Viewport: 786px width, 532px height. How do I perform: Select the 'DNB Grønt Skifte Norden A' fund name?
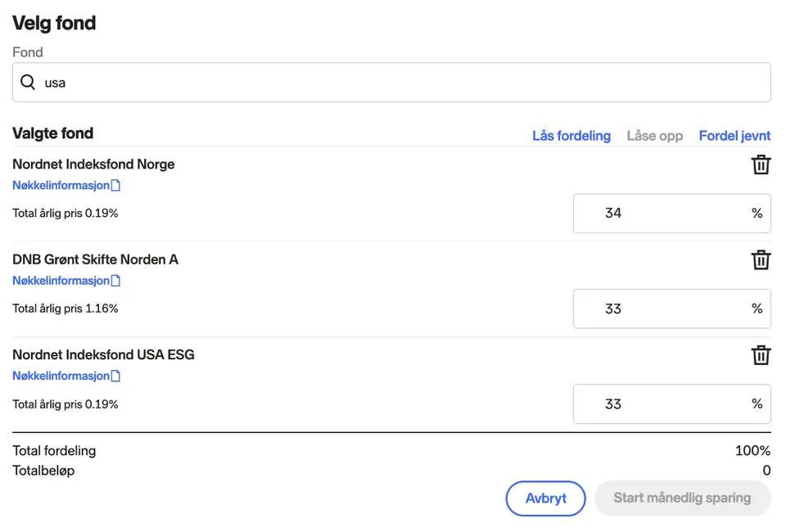point(95,259)
